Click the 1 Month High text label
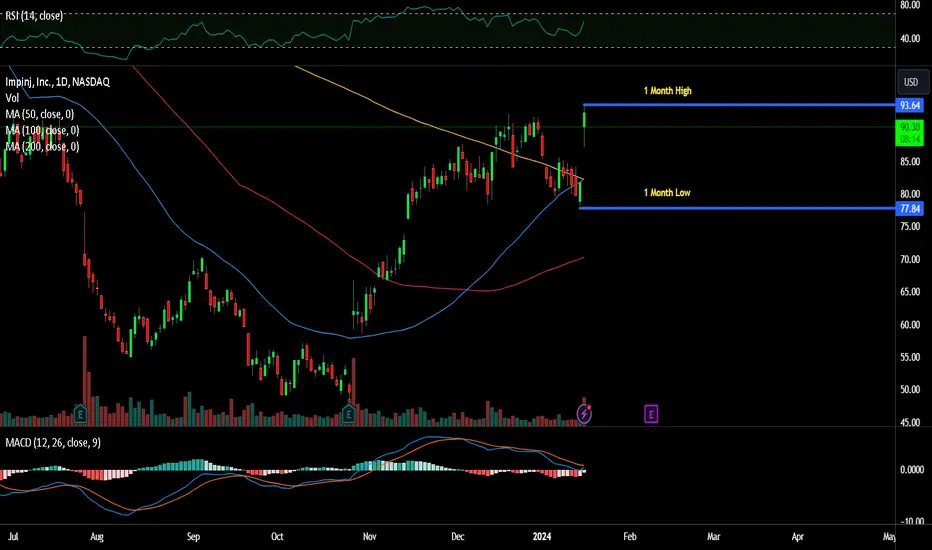Screen dimensions: 932x550 [x=667, y=91]
